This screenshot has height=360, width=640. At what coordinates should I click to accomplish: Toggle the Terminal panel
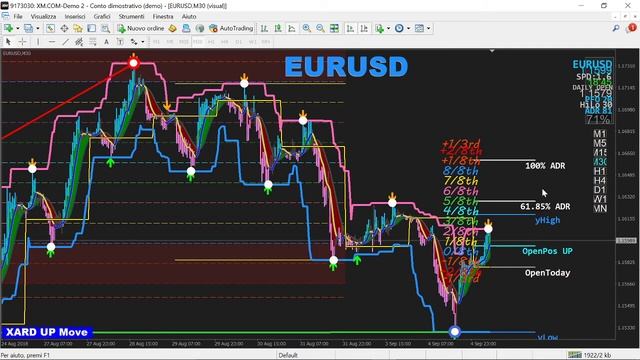[x=91, y=28]
